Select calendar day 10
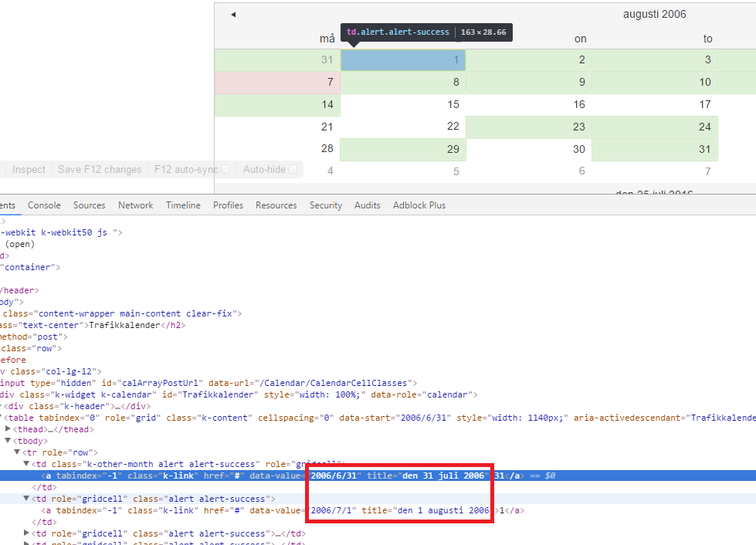Screen dimensions: 756x545 coord(655,83)
